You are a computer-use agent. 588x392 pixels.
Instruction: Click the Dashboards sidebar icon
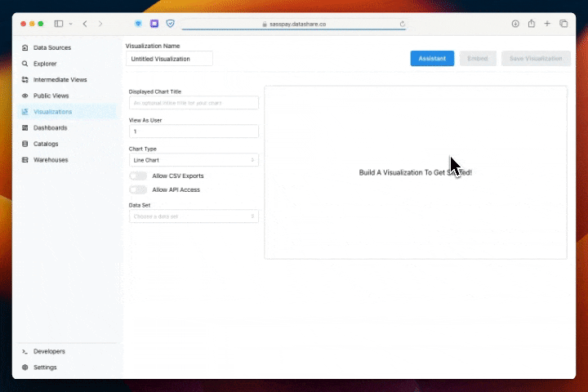(25, 127)
